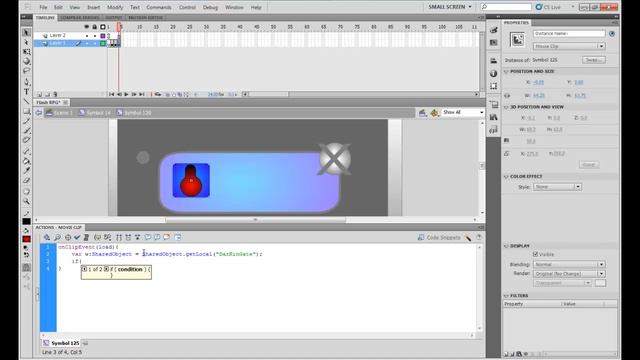Image resolution: width=640 pixels, height=360 pixels.
Task: Select the Eyedropper tool
Action: click(27, 171)
